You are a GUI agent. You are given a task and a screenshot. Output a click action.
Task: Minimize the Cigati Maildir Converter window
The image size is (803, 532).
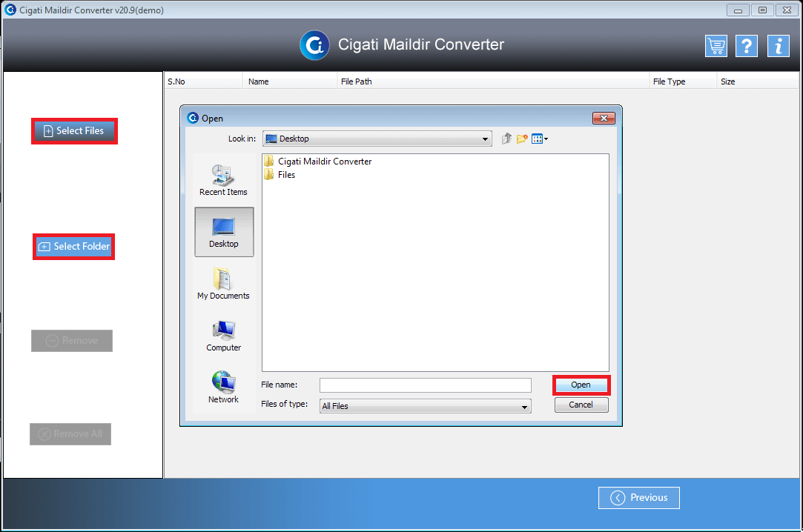point(738,10)
